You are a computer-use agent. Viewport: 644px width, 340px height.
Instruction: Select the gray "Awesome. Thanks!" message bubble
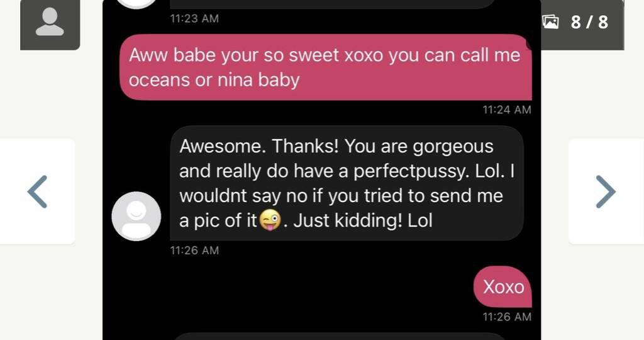tap(347, 183)
